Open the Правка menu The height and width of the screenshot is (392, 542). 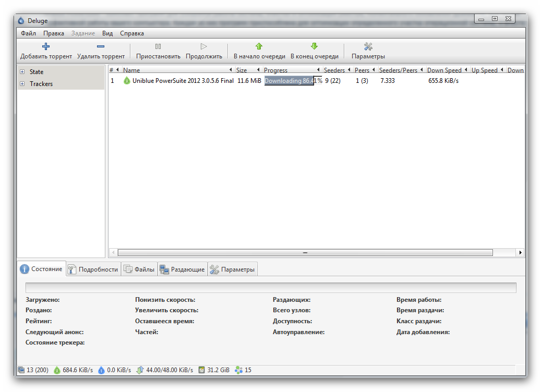click(54, 33)
